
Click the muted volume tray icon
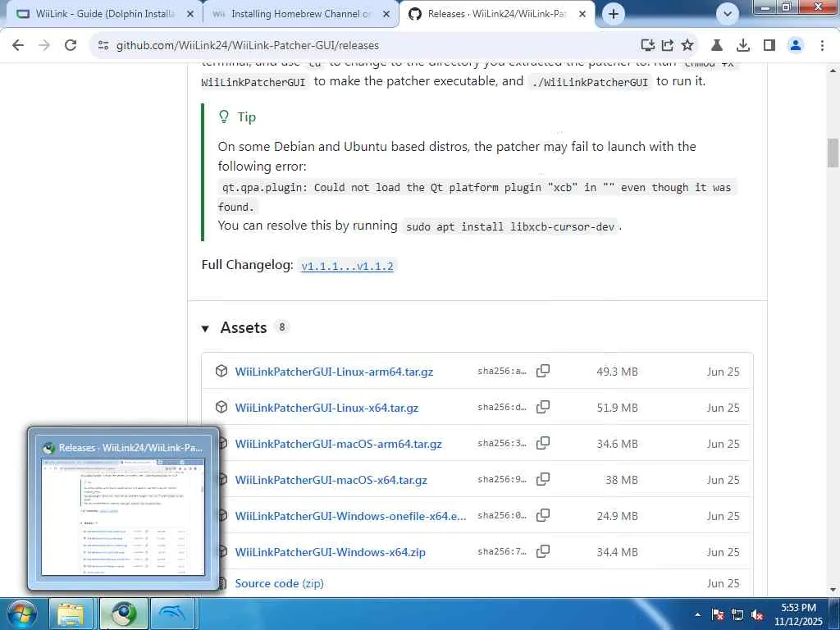[757, 614]
